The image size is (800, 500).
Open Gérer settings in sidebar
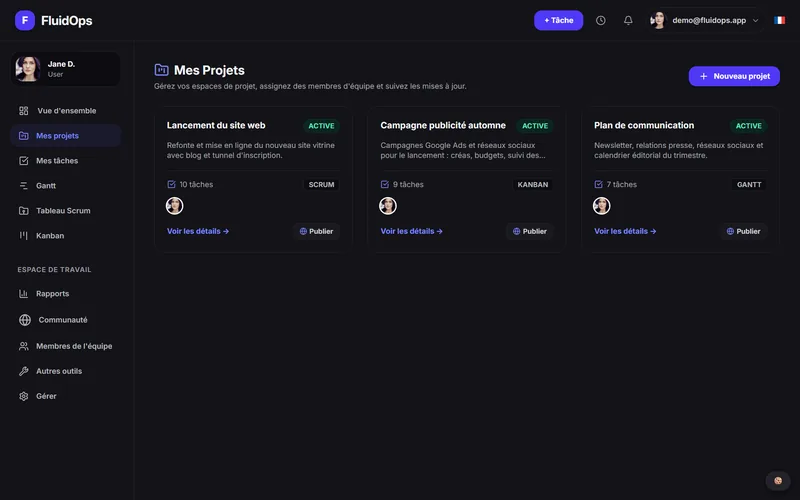tap(65, 396)
